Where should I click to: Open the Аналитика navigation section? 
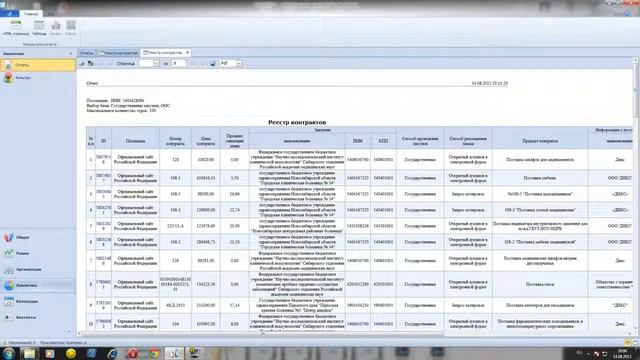coord(38,285)
